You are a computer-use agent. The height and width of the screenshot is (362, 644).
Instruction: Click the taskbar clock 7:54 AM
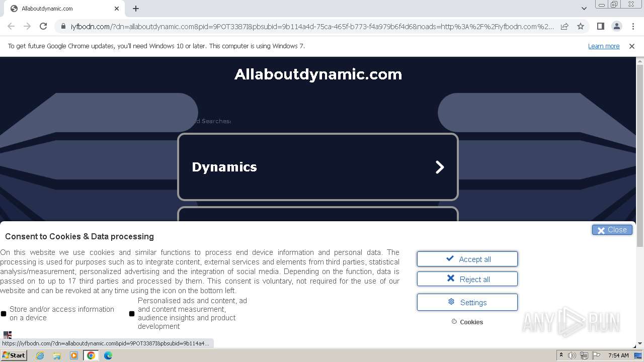click(x=618, y=355)
